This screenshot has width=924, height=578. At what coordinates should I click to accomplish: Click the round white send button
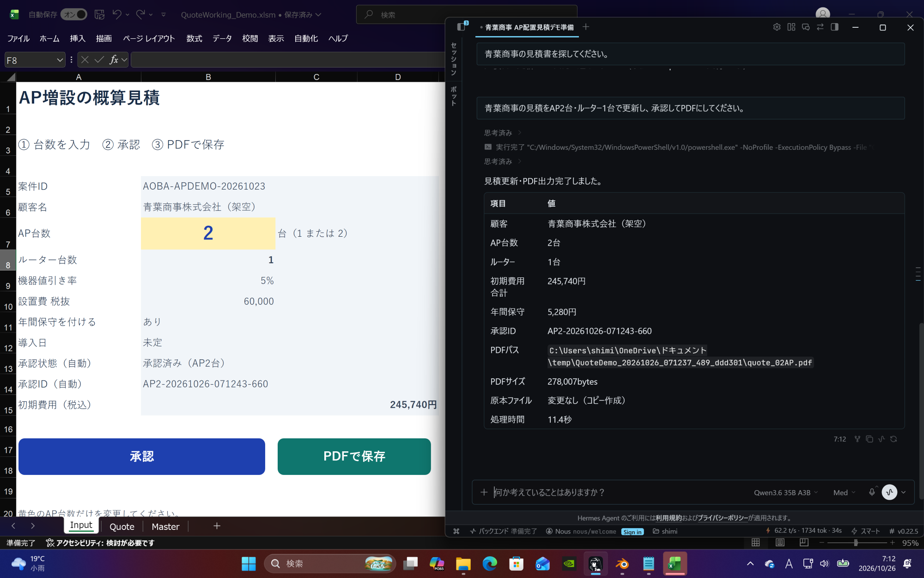(x=889, y=492)
